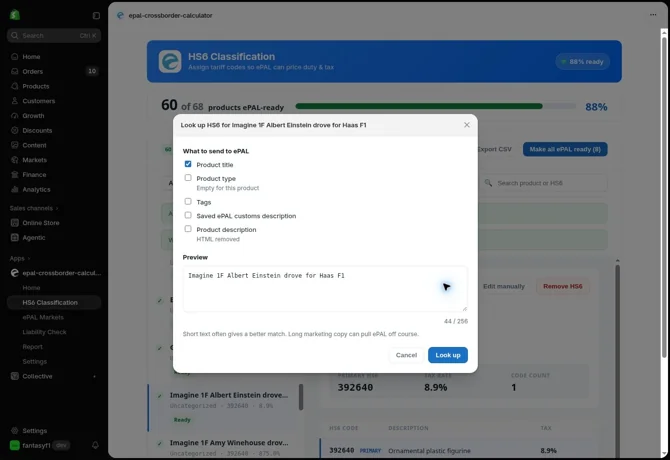
Task: Open Settings at the sidebar bottom
Action: click(34, 431)
